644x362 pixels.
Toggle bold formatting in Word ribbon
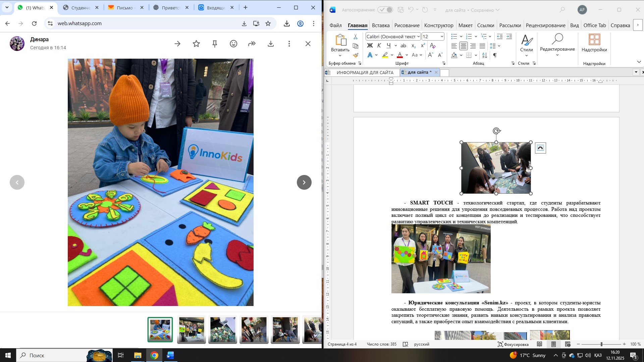point(370,46)
